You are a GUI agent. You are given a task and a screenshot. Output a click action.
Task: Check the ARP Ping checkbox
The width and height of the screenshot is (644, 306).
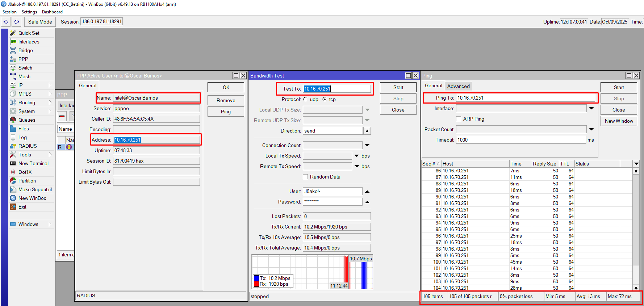pos(459,119)
